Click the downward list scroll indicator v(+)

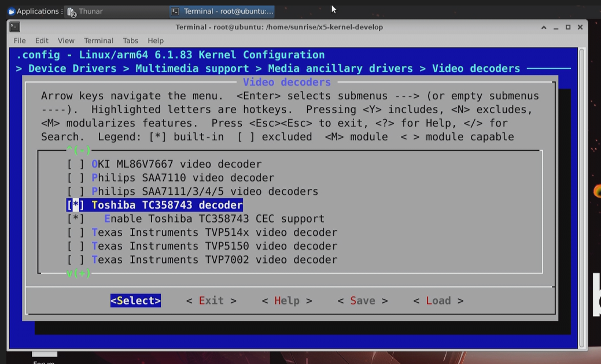(x=79, y=273)
